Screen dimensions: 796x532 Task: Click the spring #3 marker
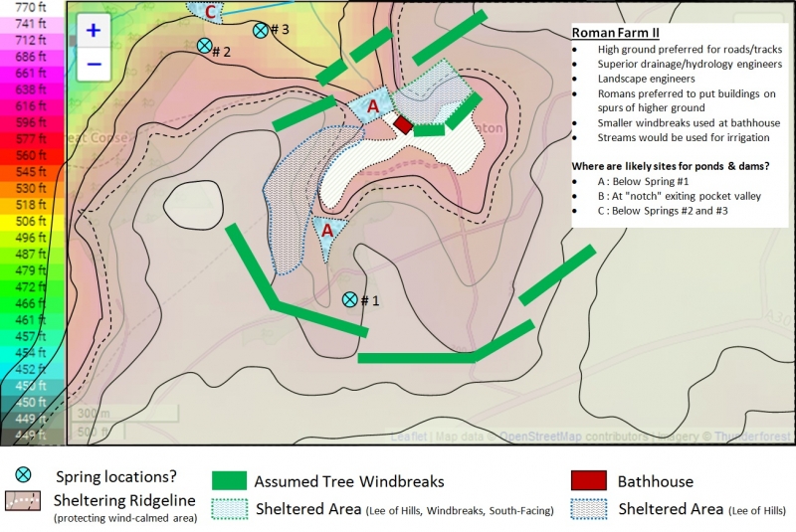(261, 30)
